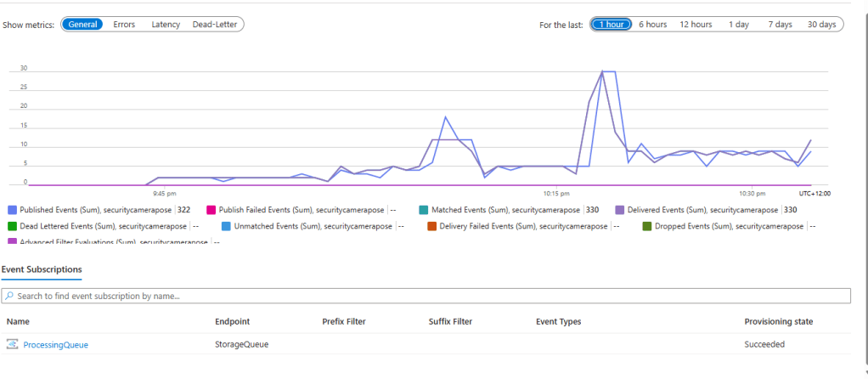This screenshot has width=868, height=379.
Task: Click Matched Events legend color swatch
Action: (424, 209)
